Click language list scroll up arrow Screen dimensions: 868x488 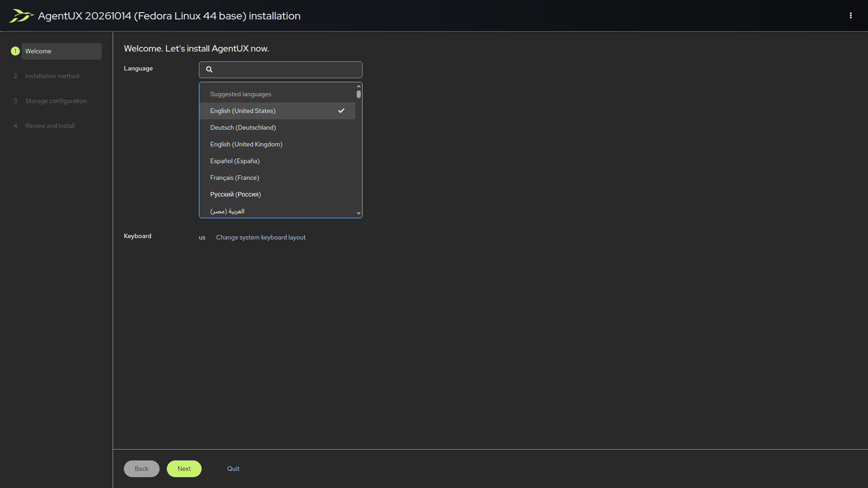[359, 86]
